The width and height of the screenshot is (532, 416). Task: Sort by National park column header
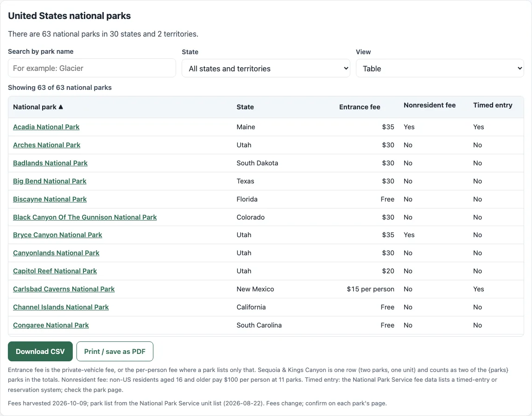(38, 107)
